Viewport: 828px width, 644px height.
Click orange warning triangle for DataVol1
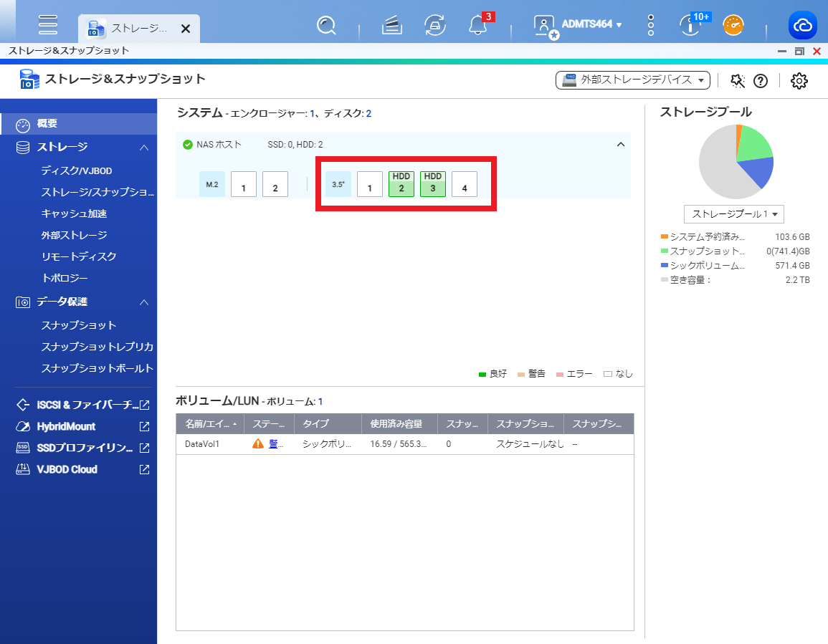click(x=257, y=444)
